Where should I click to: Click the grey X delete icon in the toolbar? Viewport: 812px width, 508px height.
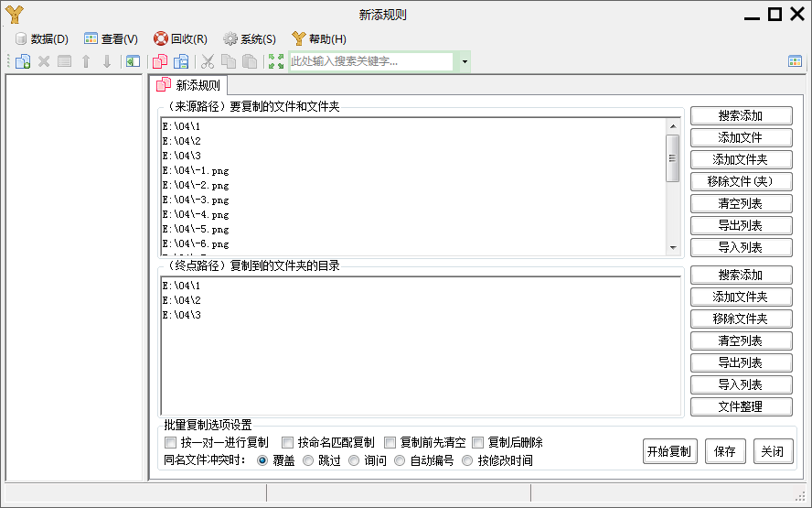[x=44, y=61]
